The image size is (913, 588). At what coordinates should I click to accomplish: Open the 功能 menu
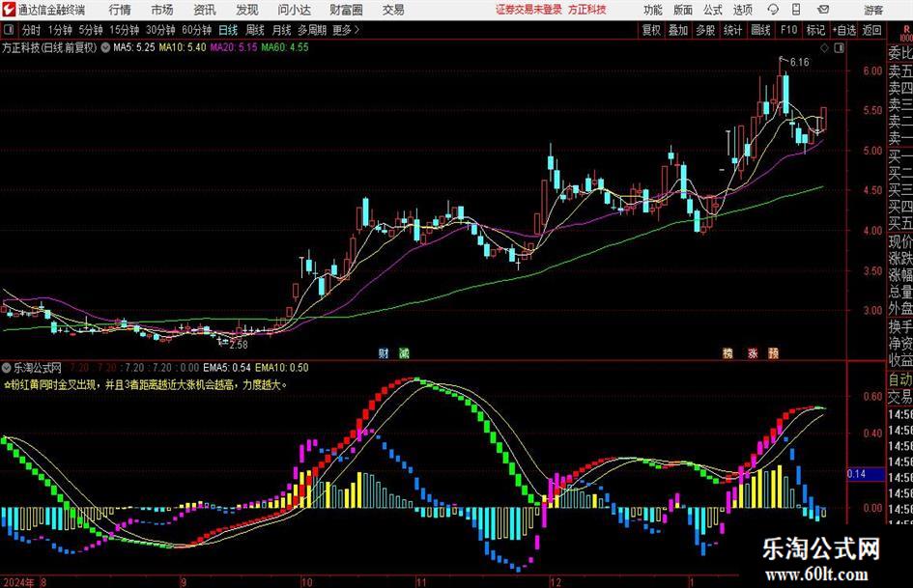(653, 10)
